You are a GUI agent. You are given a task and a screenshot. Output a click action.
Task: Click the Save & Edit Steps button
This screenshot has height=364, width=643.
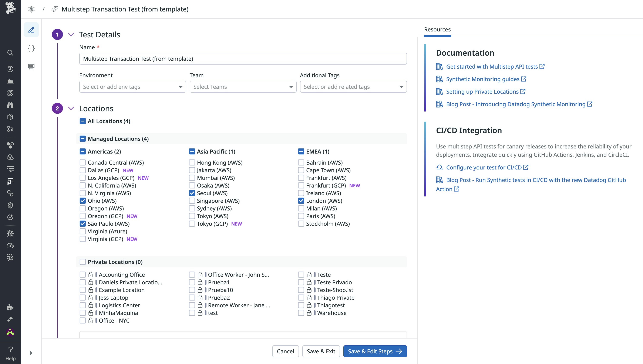coord(375,351)
